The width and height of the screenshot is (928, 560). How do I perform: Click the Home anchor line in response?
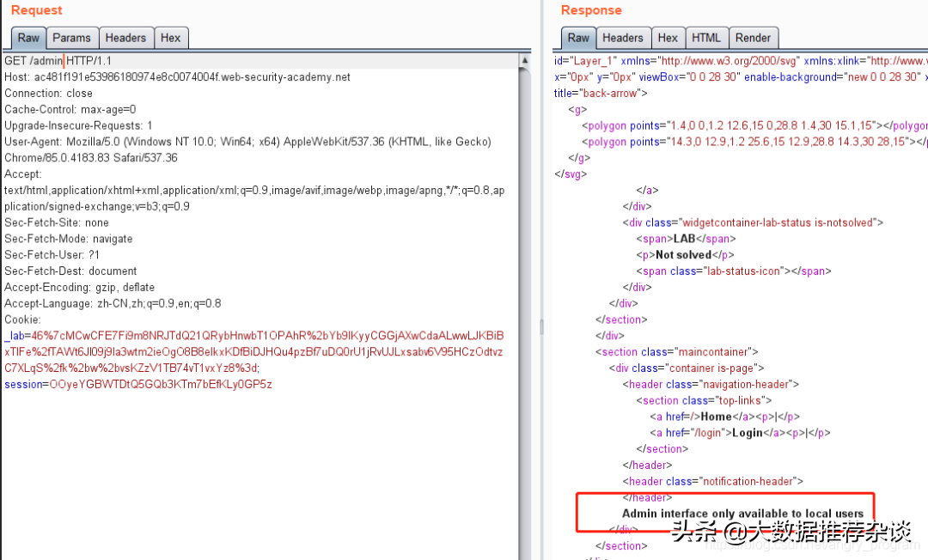click(x=724, y=417)
